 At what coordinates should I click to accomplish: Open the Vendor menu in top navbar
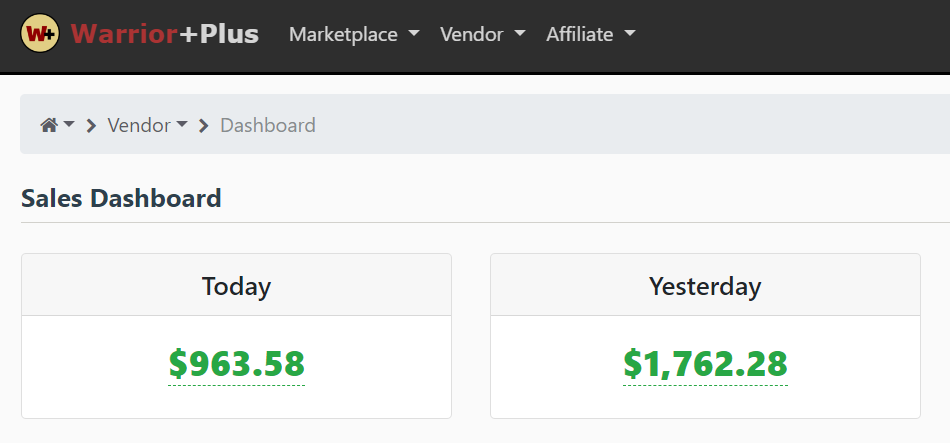(483, 34)
